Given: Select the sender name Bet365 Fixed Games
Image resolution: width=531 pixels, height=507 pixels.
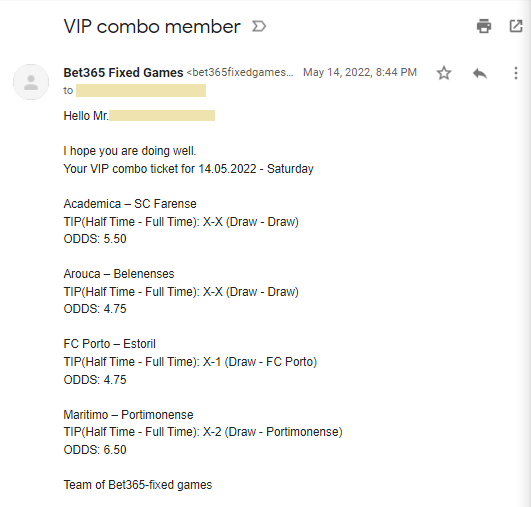Looking at the screenshot, I should pyautogui.click(x=123, y=72).
